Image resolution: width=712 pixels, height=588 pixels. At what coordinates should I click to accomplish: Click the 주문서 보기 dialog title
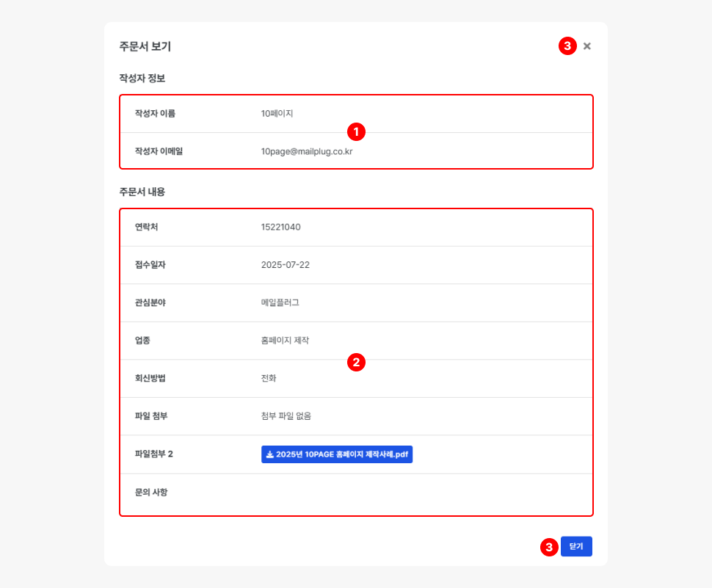point(145,46)
